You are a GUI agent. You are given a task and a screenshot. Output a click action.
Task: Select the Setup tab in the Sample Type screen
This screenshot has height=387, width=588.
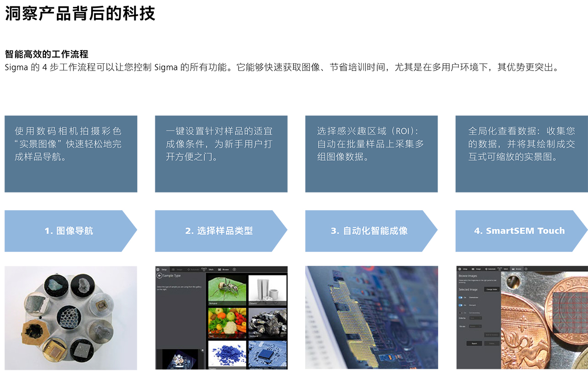(x=163, y=269)
